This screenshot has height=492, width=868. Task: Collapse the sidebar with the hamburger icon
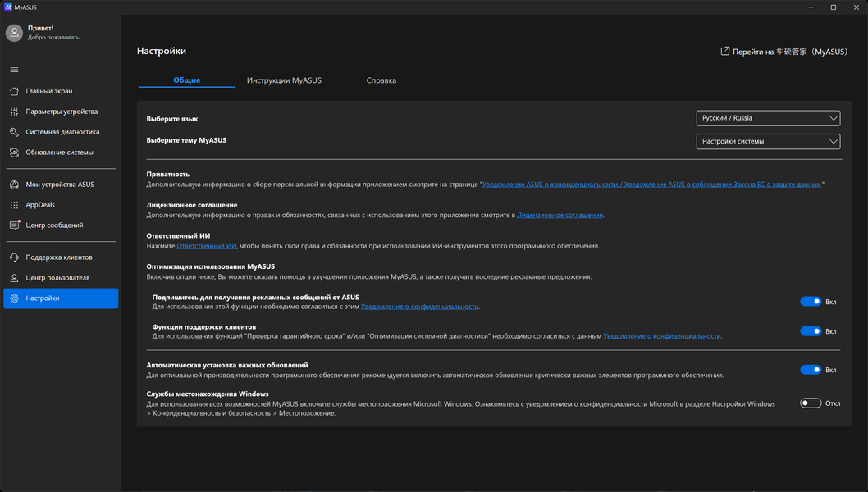coord(15,70)
